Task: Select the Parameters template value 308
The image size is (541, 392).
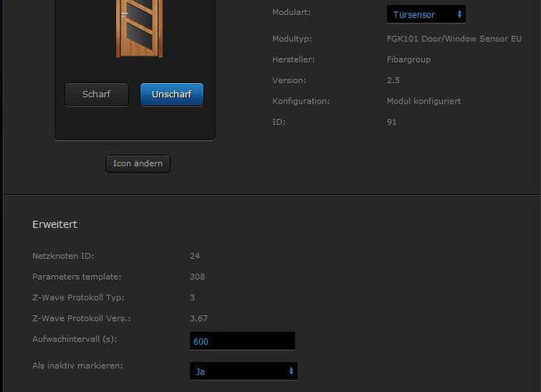Action: tap(198, 277)
